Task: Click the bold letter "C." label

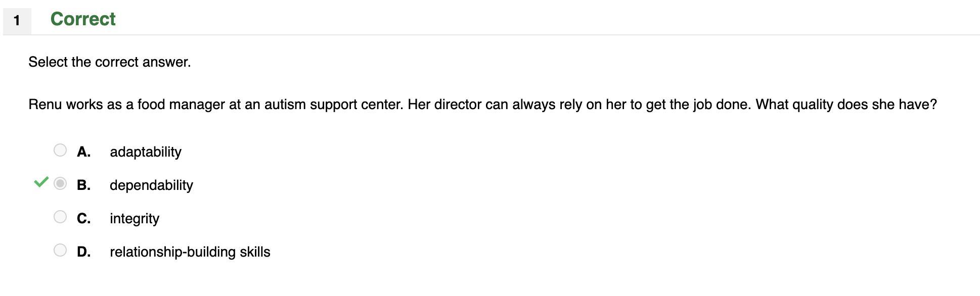Action: pos(84,219)
